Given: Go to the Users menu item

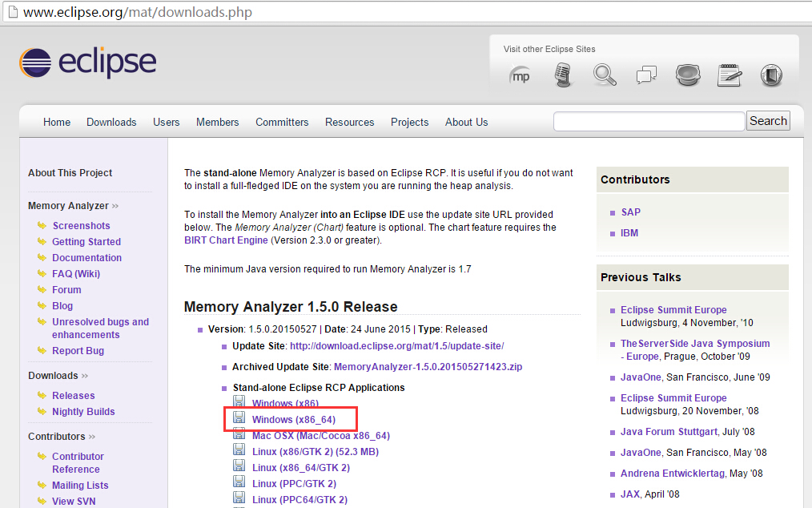Looking at the screenshot, I should click(167, 122).
